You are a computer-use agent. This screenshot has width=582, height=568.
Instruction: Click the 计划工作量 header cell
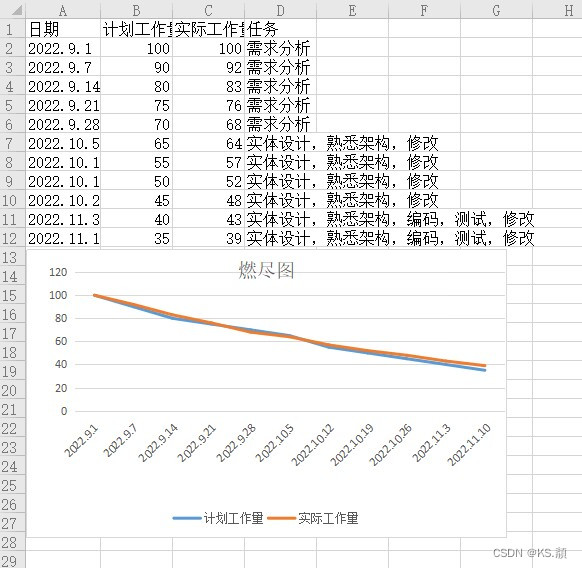pos(136,29)
